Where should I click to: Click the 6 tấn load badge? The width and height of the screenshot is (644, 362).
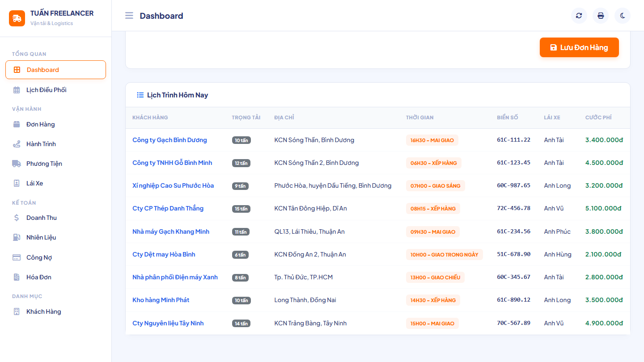pos(240,255)
